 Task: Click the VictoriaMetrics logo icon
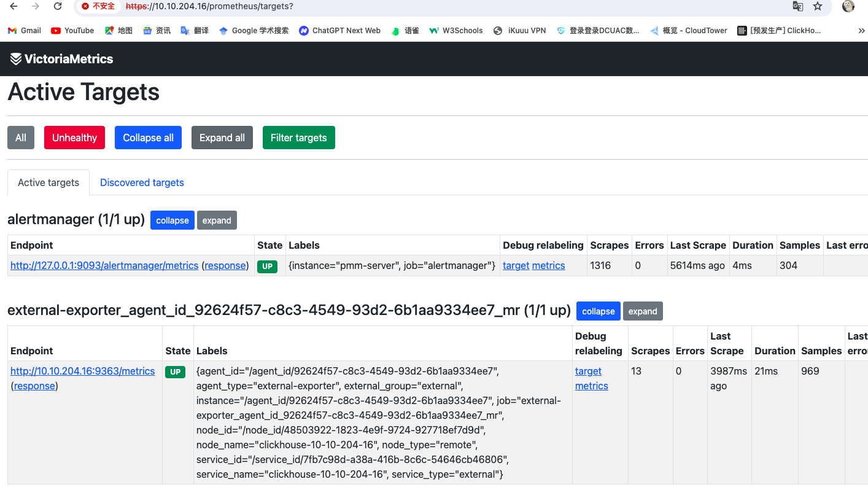click(15, 58)
